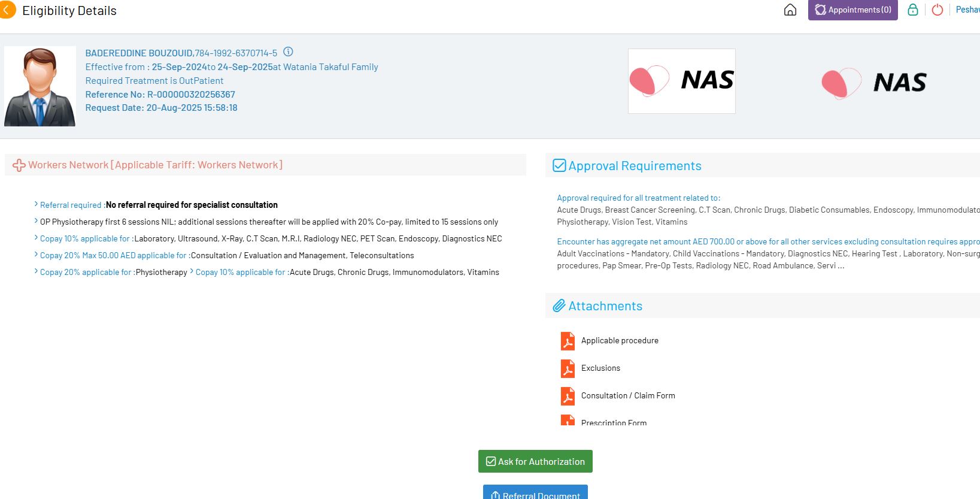Click the Eligibility Details page title
Screen dimensions: 980x499
pyautogui.click(x=69, y=11)
